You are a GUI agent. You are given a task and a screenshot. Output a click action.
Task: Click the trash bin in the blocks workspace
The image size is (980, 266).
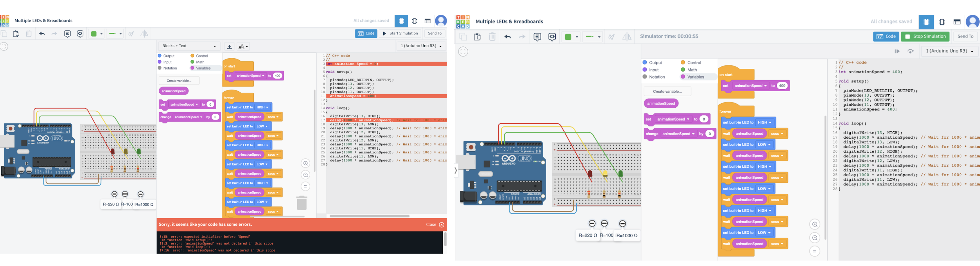302,203
